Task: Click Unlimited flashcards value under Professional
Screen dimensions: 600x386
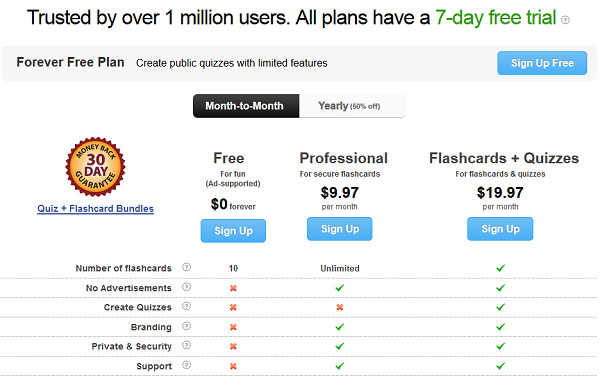Action: pos(340,269)
